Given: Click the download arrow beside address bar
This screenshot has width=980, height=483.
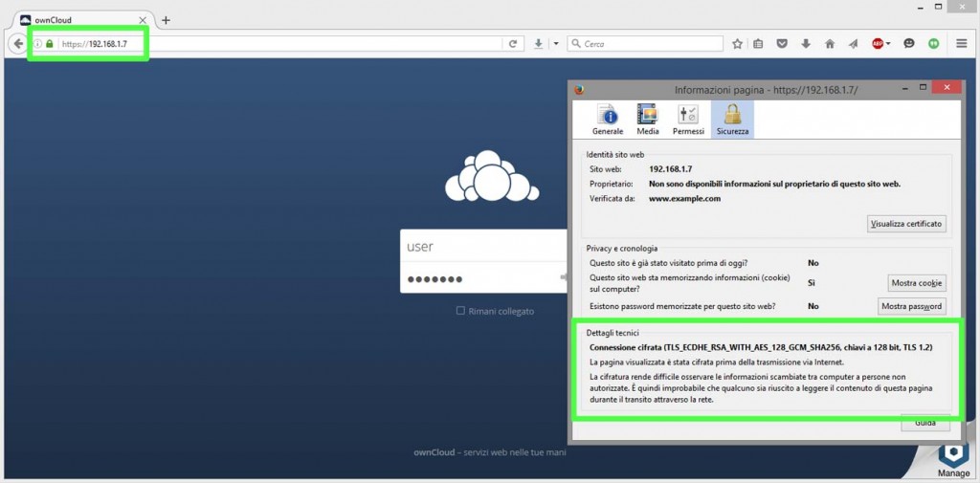Looking at the screenshot, I should [x=538, y=44].
